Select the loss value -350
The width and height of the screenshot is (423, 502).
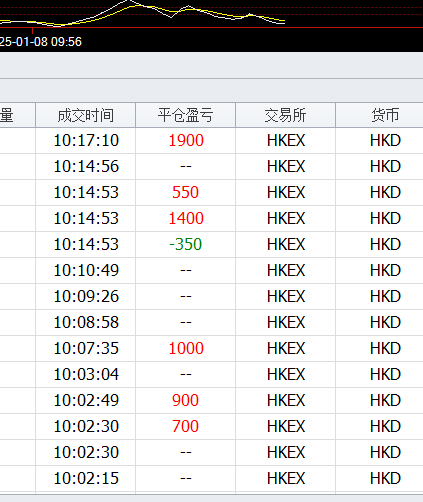click(x=186, y=244)
